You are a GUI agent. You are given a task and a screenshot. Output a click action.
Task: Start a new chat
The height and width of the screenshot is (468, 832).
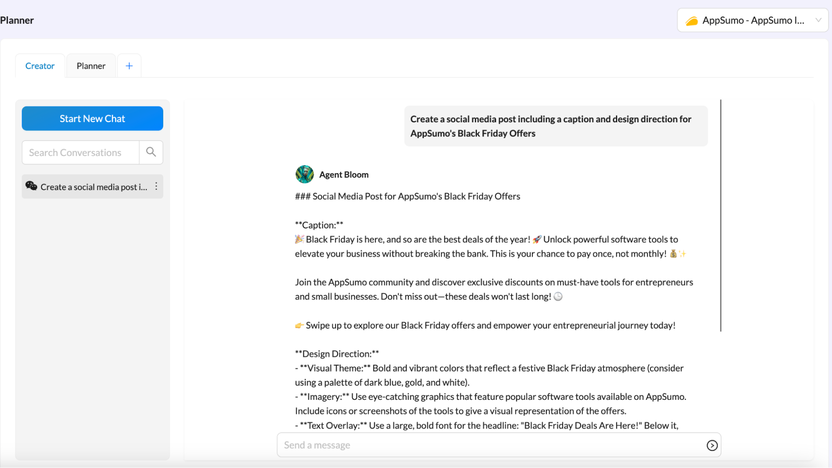tap(92, 118)
